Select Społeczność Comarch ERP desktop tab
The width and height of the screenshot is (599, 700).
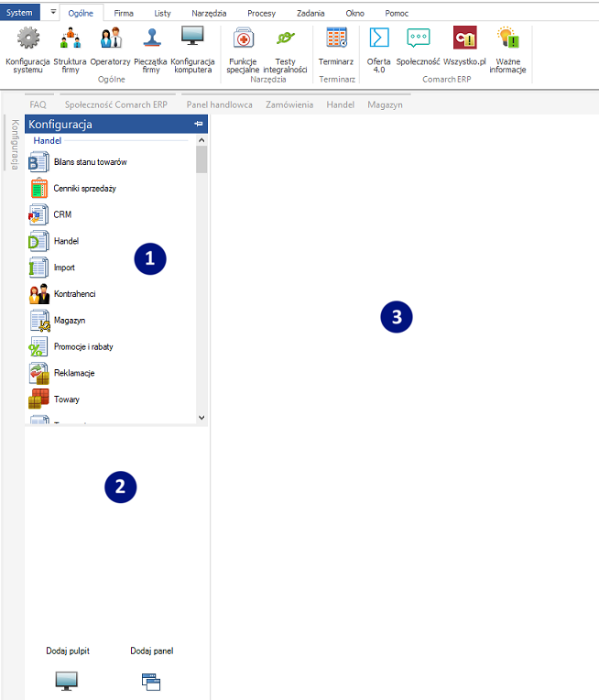tap(116, 104)
